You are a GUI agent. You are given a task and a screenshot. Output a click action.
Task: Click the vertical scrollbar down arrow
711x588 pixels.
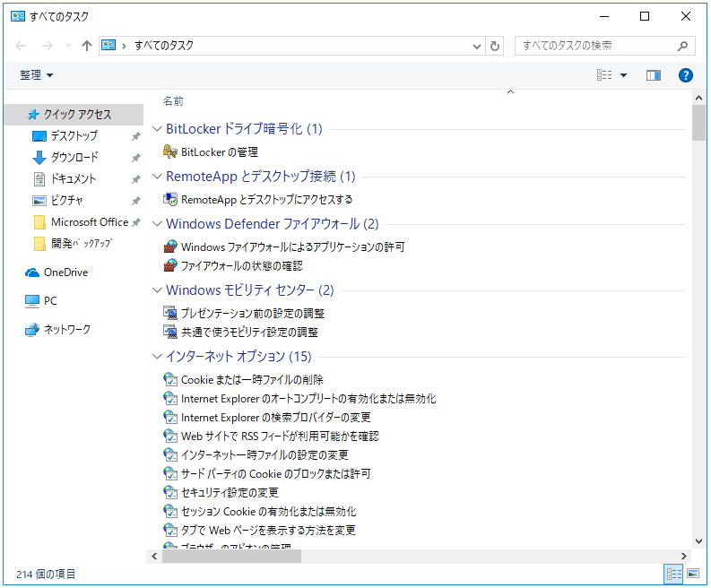coord(698,540)
